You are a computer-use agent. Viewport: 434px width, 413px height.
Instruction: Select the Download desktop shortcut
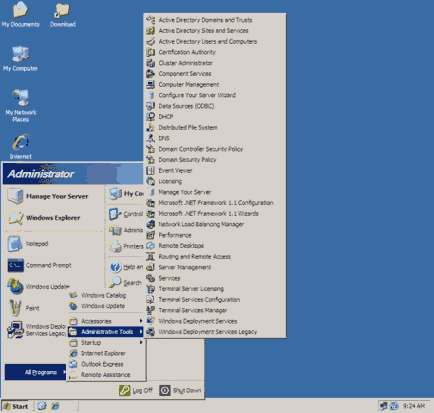tap(63, 15)
